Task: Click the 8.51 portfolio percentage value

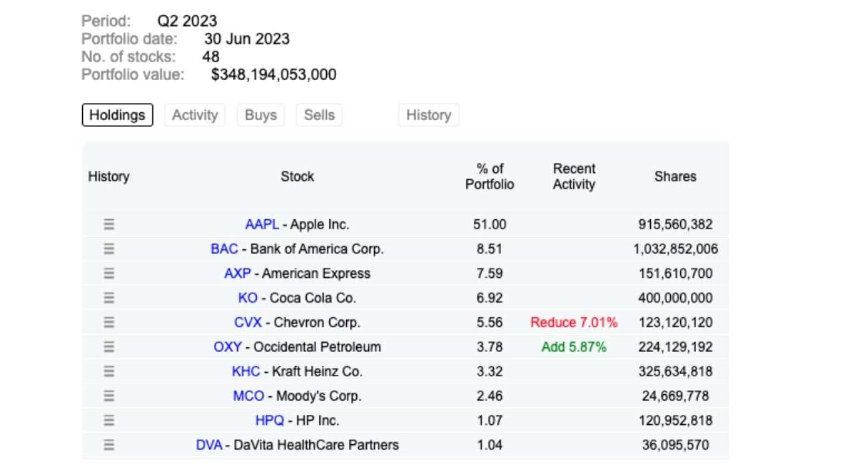Action: pos(490,249)
